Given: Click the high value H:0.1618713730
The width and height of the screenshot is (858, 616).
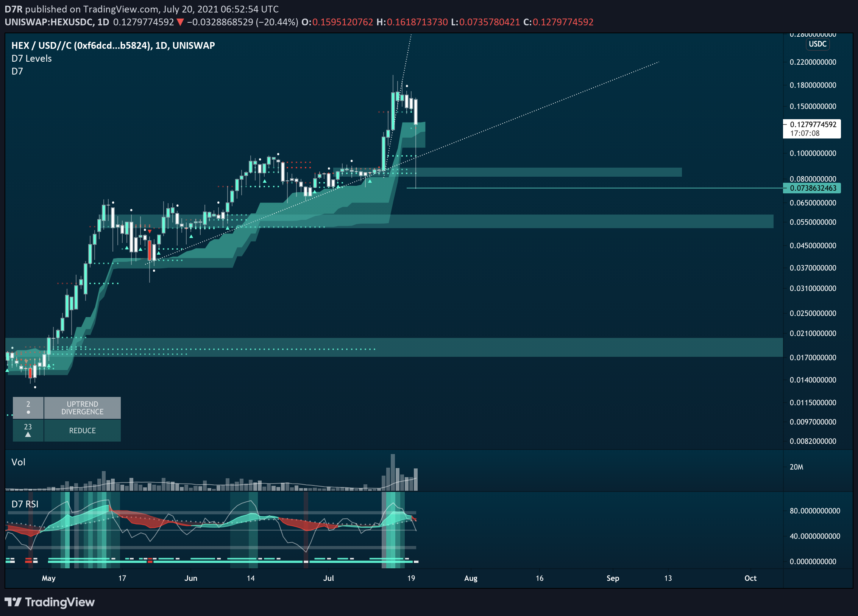Looking at the screenshot, I should coord(412,22).
